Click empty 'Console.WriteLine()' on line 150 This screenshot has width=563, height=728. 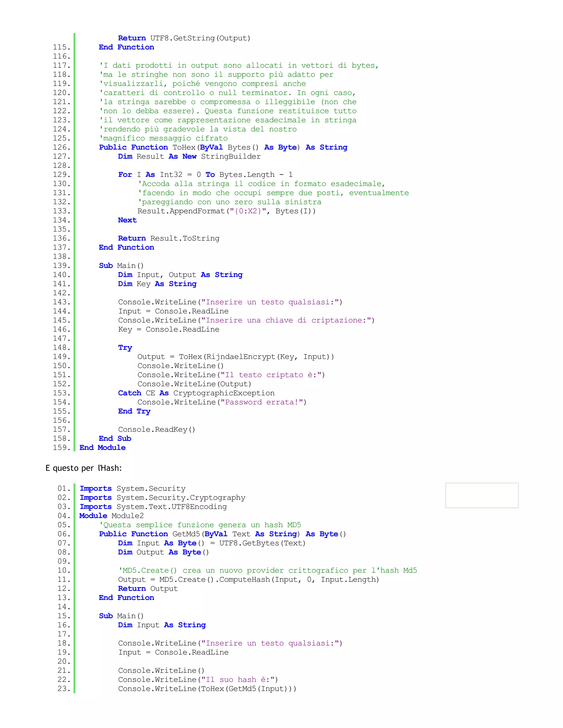pyautogui.click(x=180, y=366)
